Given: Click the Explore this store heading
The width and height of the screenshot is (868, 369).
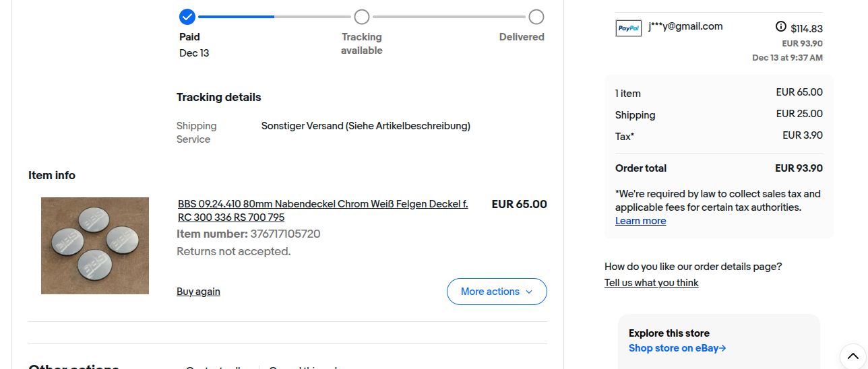Looking at the screenshot, I should click(x=669, y=333).
